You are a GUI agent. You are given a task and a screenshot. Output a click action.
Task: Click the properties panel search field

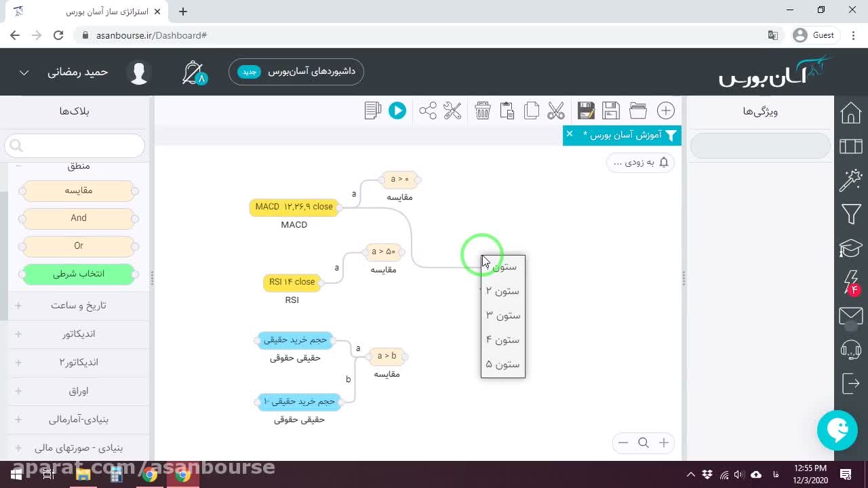point(760,146)
